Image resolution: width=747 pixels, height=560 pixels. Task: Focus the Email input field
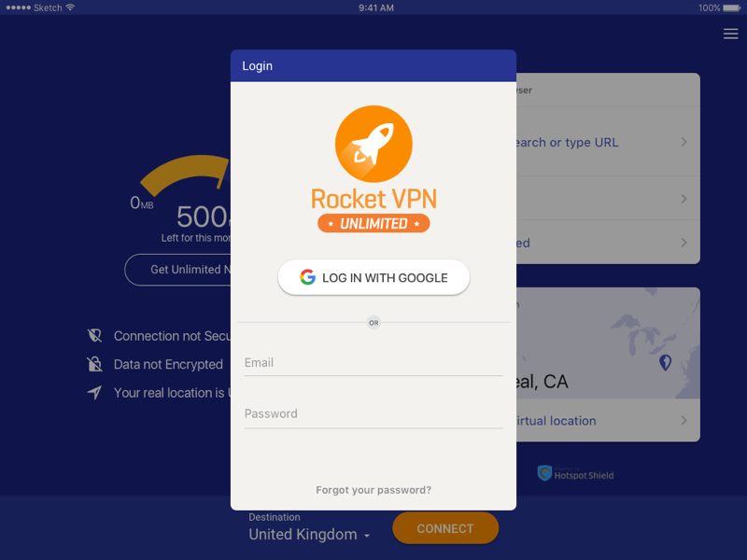(x=373, y=363)
